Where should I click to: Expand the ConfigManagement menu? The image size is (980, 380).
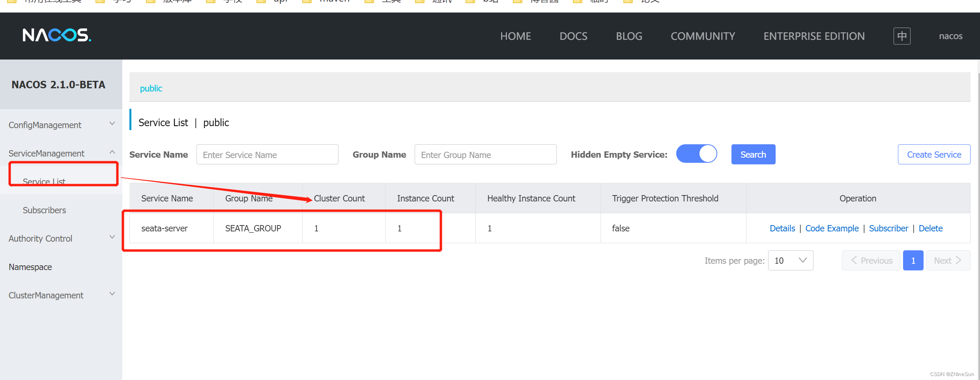pos(61,125)
